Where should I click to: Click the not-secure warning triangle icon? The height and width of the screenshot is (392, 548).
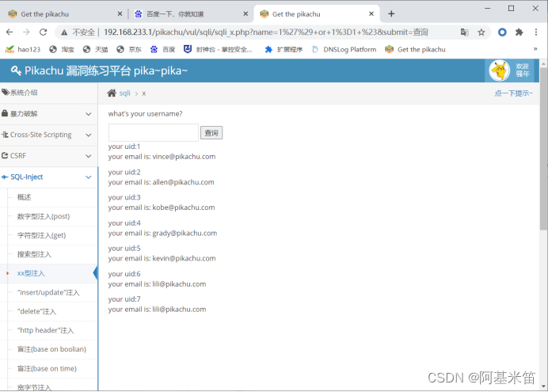(x=64, y=32)
